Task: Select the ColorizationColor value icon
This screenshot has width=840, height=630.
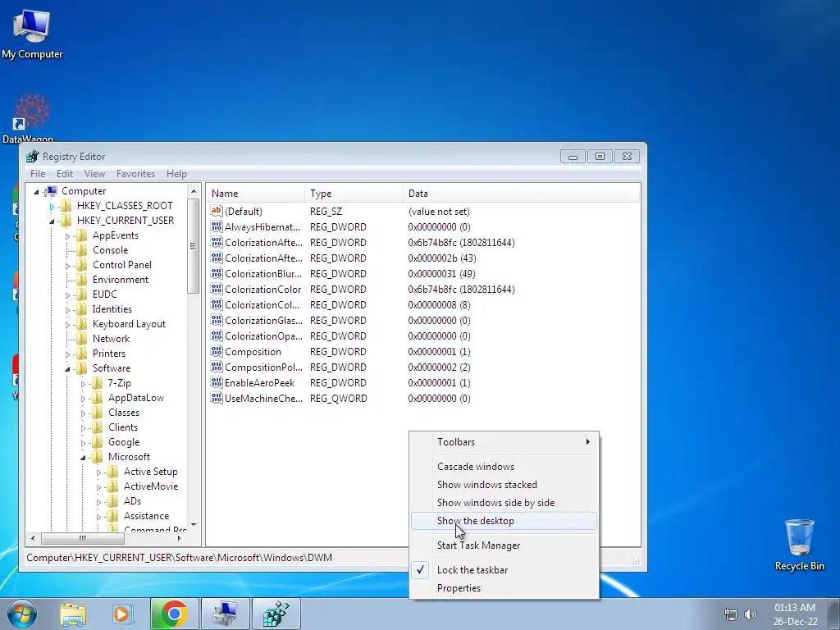Action: pyautogui.click(x=217, y=289)
